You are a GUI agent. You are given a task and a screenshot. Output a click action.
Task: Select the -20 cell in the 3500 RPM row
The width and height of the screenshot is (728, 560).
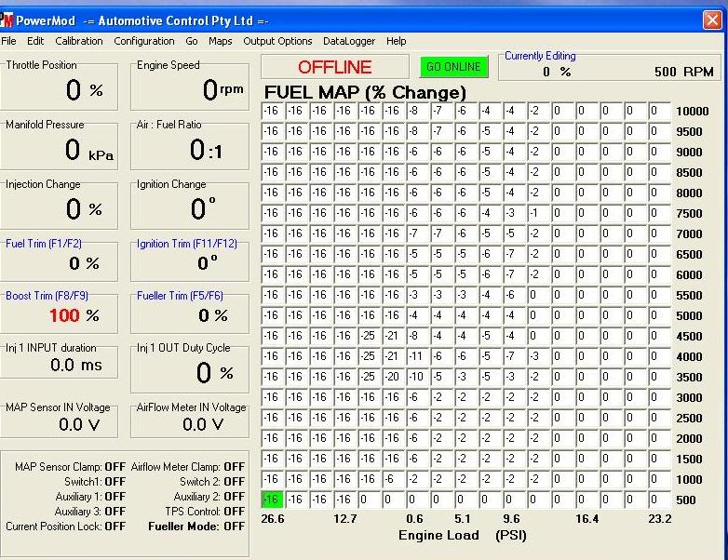coord(393,376)
